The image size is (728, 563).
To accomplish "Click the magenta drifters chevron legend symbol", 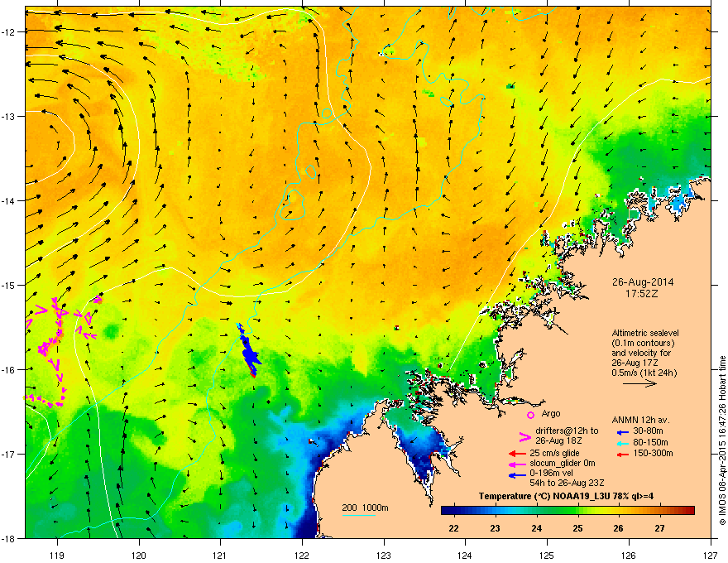I will pyautogui.click(x=524, y=437).
